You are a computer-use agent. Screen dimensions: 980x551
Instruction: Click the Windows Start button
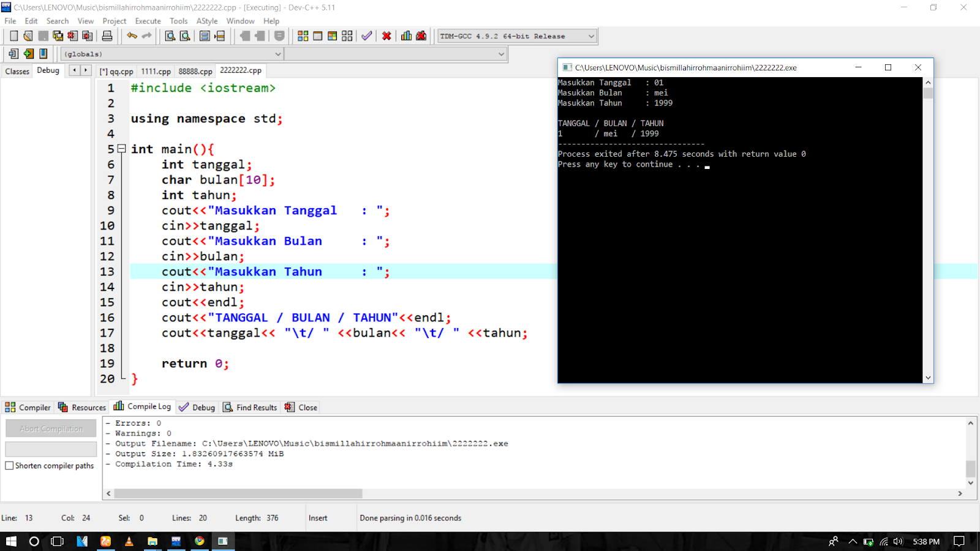tap(11, 541)
